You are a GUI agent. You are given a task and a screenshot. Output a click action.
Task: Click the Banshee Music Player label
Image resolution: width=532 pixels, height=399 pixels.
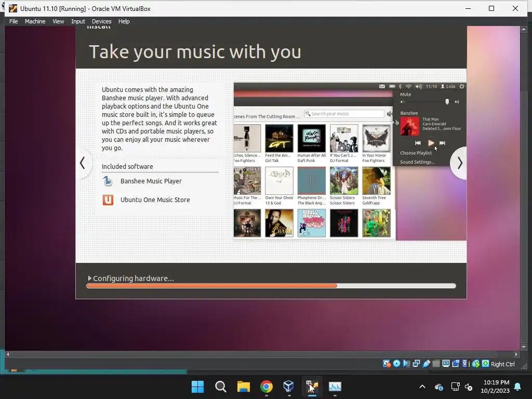[151, 181]
